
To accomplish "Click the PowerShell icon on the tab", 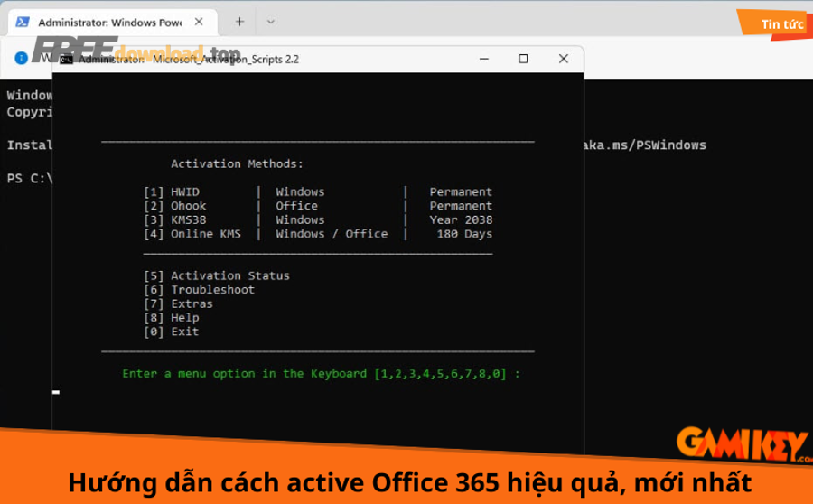I will [23, 22].
